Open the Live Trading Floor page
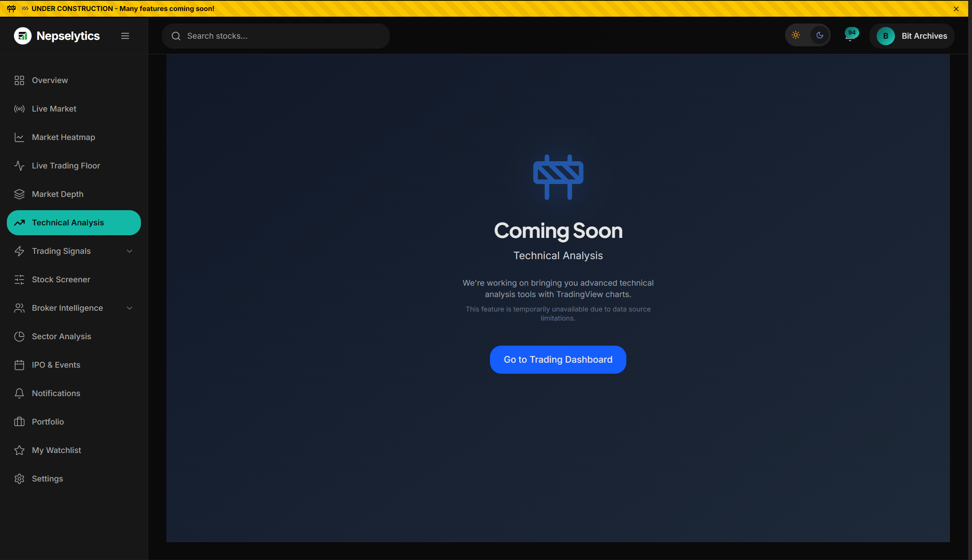Image resolution: width=972 pixels, height=560 pixels. pyautogui.click(x=66, y=166)
